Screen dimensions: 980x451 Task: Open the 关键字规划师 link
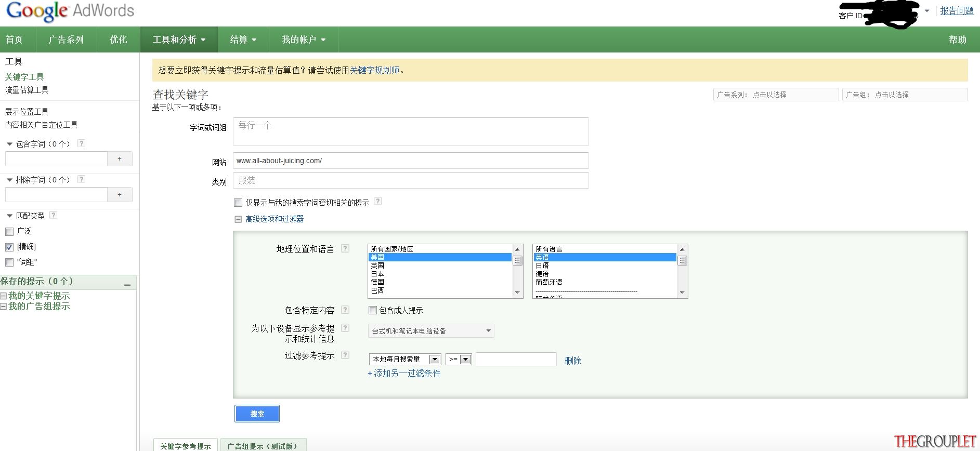point(374,70)
